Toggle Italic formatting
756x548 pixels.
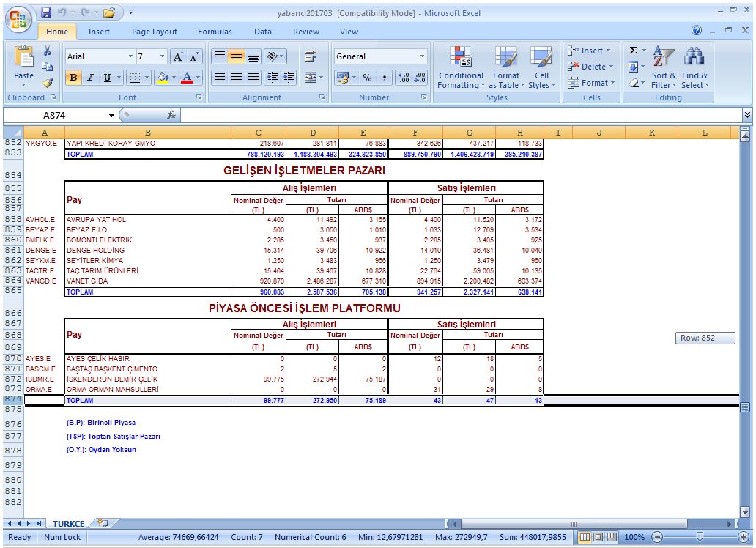90,77
